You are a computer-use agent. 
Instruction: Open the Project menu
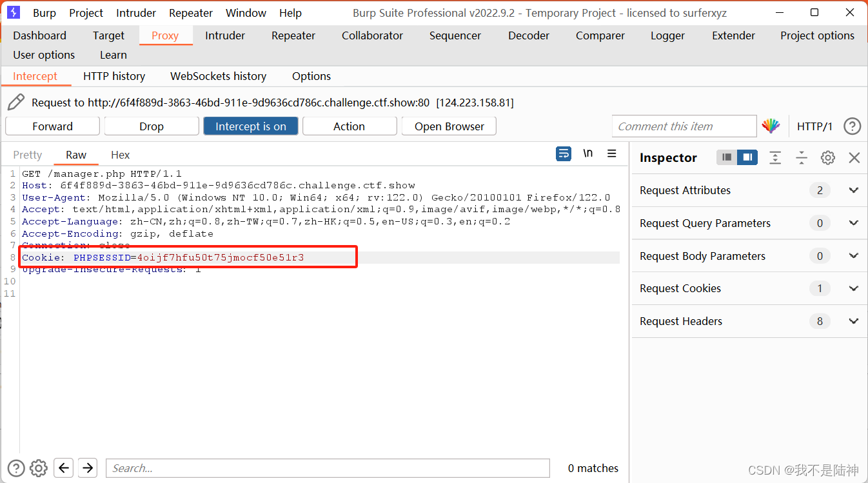click(86, 13)
